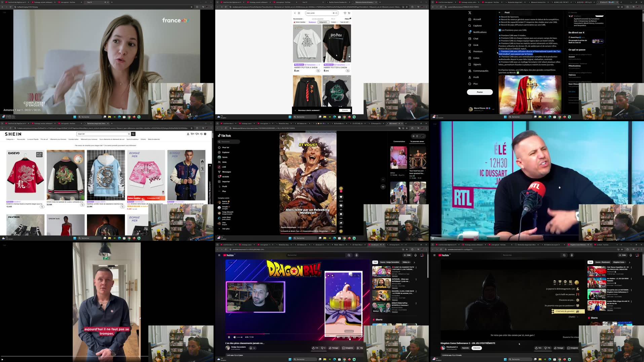This screenshot has width=644, height=362.
Task: Toggle the heart like on the TikTok video
Action: point(341,197)
